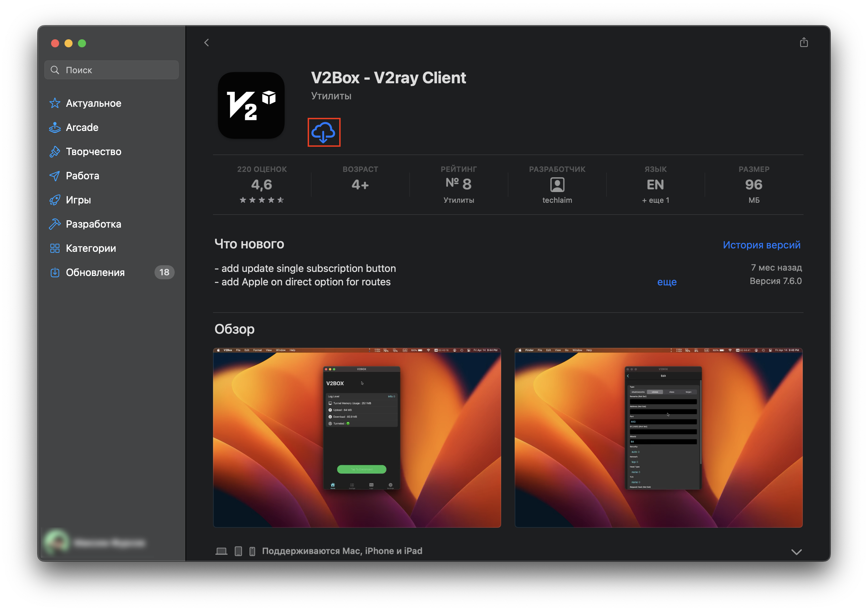The height and width of the screenshot is (611, 868).
Task: Select Arcade sidebar section
Action: click(x=112, y=127)
